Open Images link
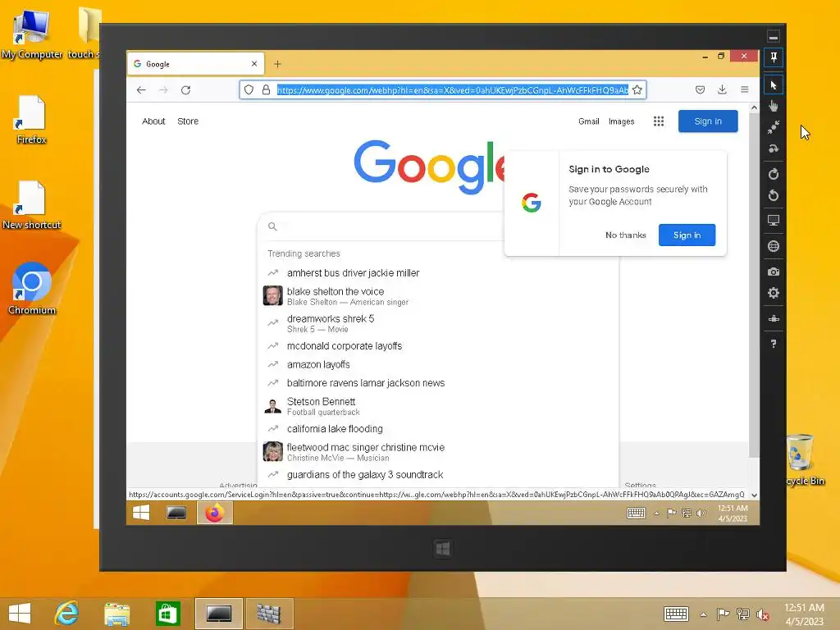Viewport: 840px width, 630px height. [622, 121]
